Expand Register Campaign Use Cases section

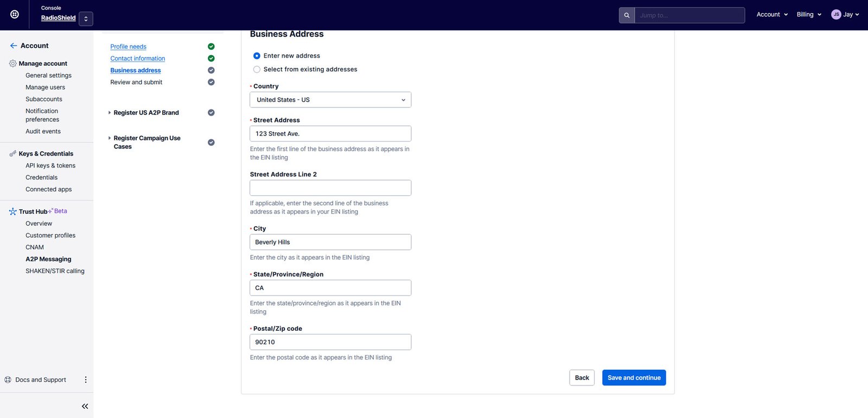pos(144,142)
